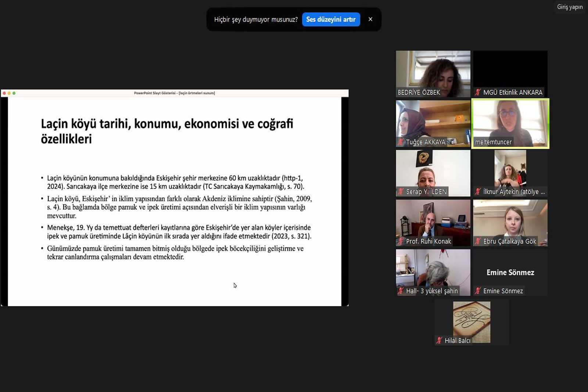Click muted mic icon for MGÜ Etkinlik ANKARA

478,92
